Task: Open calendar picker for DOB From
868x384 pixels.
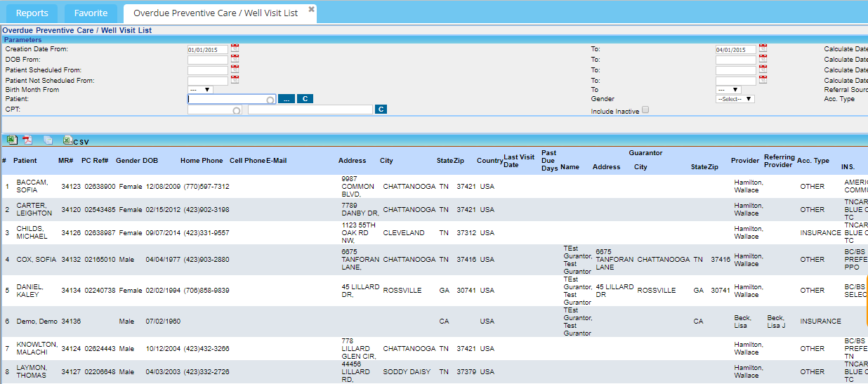Action: (235, 60)
